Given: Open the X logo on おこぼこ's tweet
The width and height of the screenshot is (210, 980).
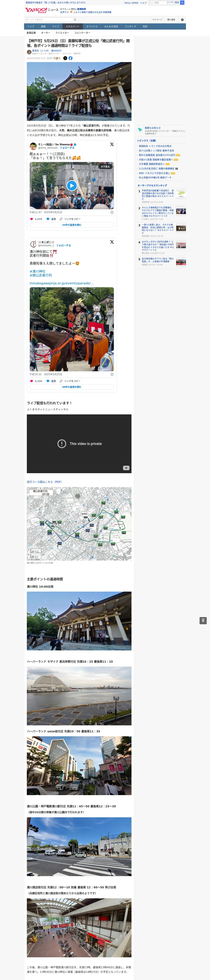Looking at the screenshot, I should coord(112,242).
